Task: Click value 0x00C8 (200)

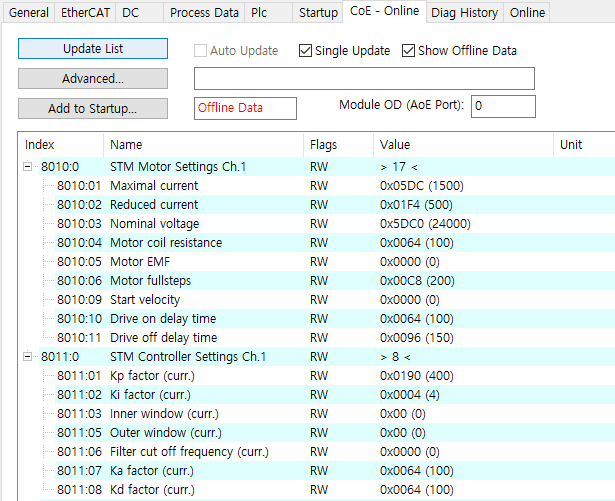Action: click(x=417, y=281)
